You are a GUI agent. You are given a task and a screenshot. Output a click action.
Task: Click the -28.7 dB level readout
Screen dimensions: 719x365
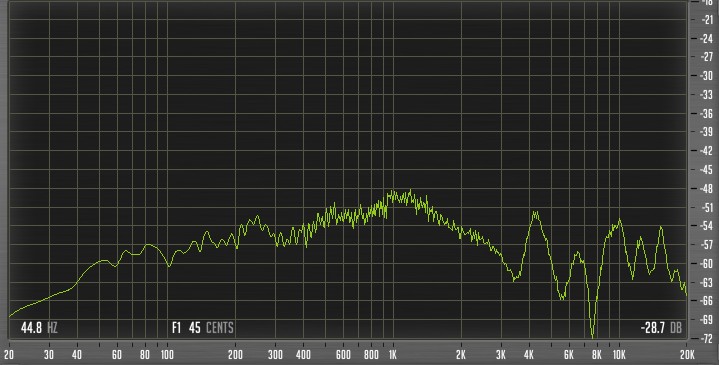coord(661,328)
